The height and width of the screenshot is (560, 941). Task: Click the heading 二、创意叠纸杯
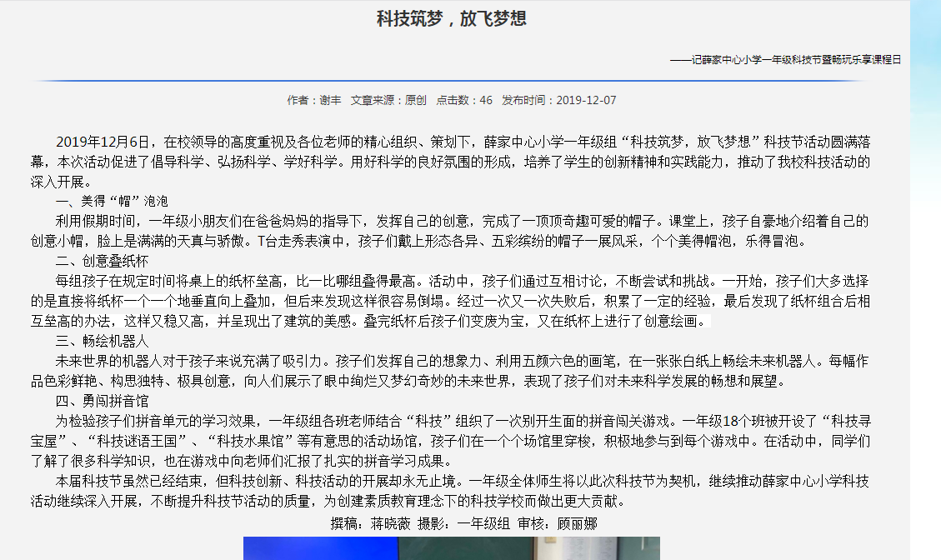[x=102, y=261]
